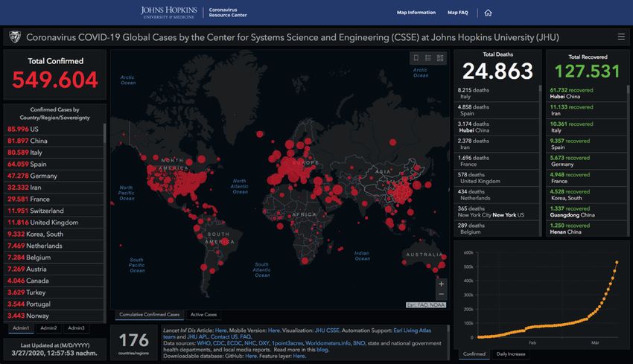Open Map Information in header
This screenshot has width=633, height=364.
[x=416, y=13]
